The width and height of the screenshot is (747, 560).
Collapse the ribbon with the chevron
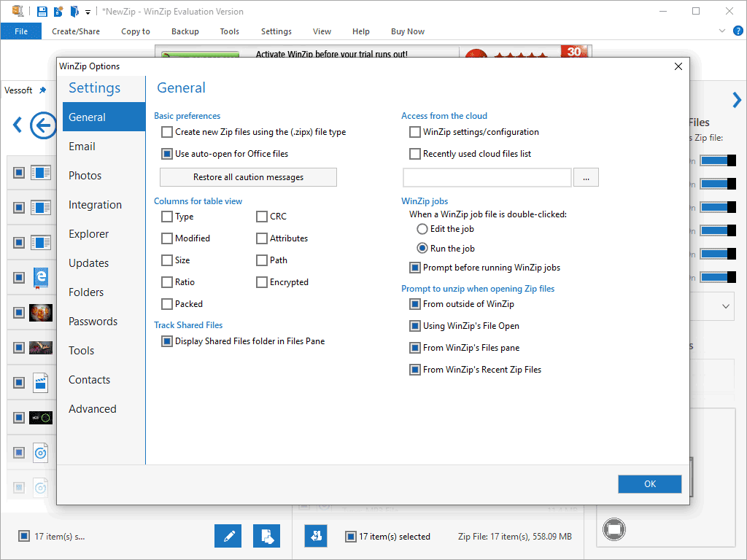[x=722, y=31]
